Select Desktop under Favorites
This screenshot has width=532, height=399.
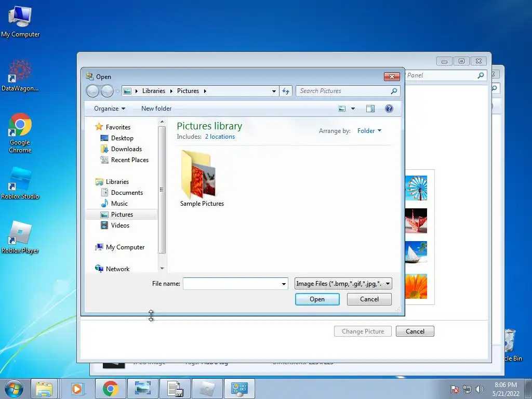point(122,138)
